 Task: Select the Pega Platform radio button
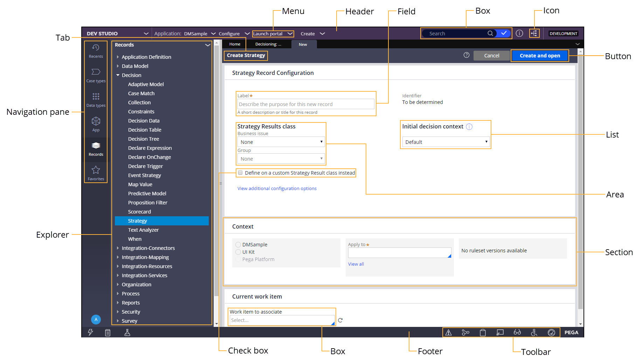click(238, 259)
